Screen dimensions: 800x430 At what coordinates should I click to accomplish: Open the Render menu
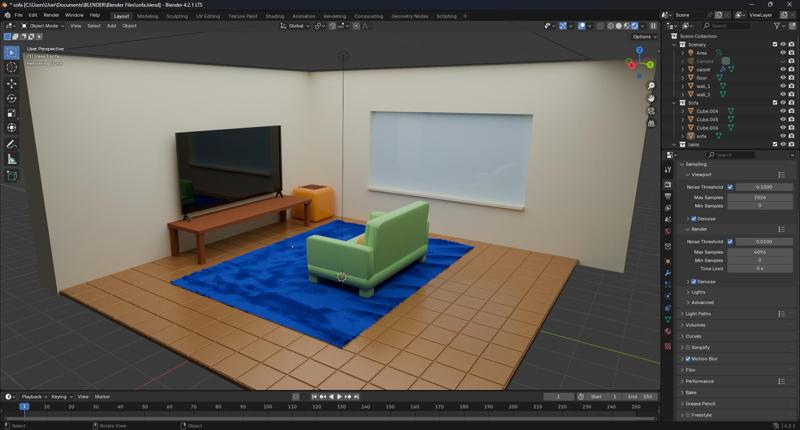tap(51, 16)
